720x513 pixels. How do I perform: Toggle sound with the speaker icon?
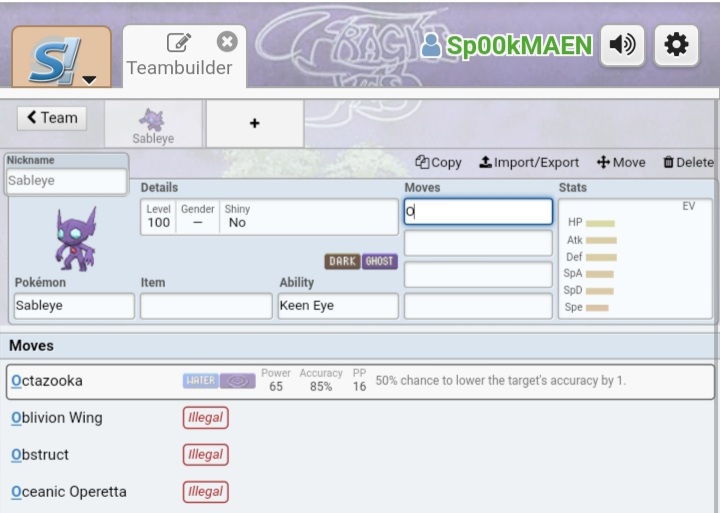click(622, 45)
